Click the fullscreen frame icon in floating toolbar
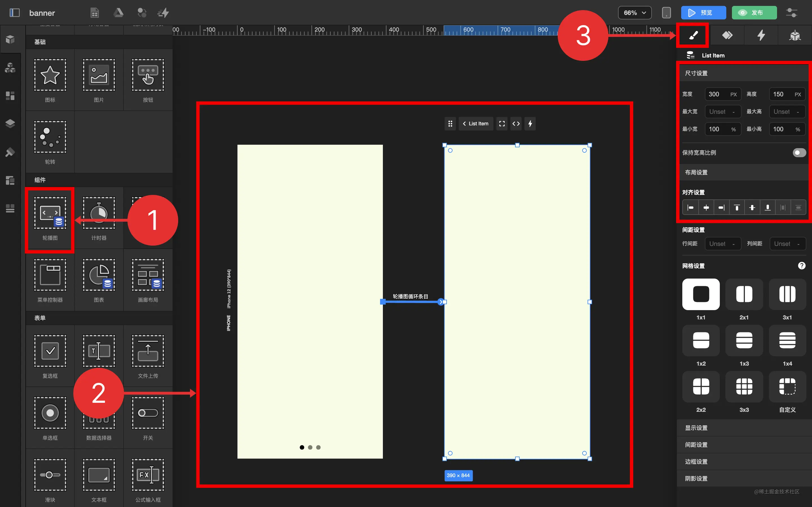 coord(502,124)
